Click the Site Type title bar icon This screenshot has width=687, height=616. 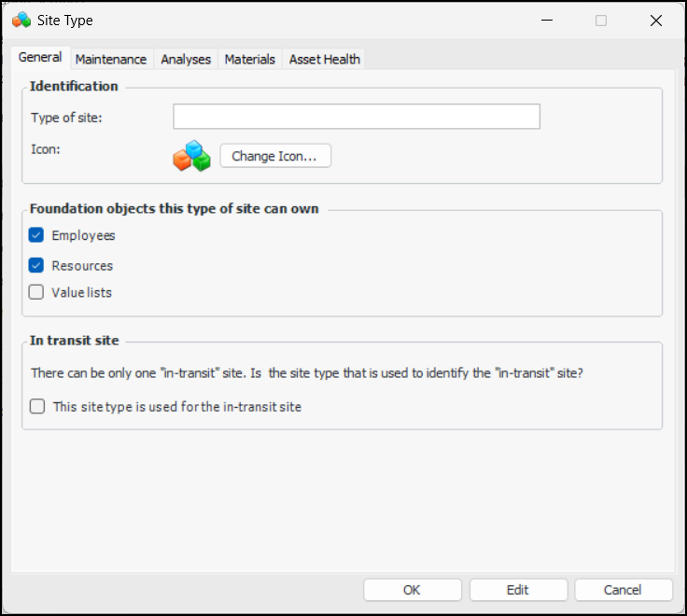(21, 21)
